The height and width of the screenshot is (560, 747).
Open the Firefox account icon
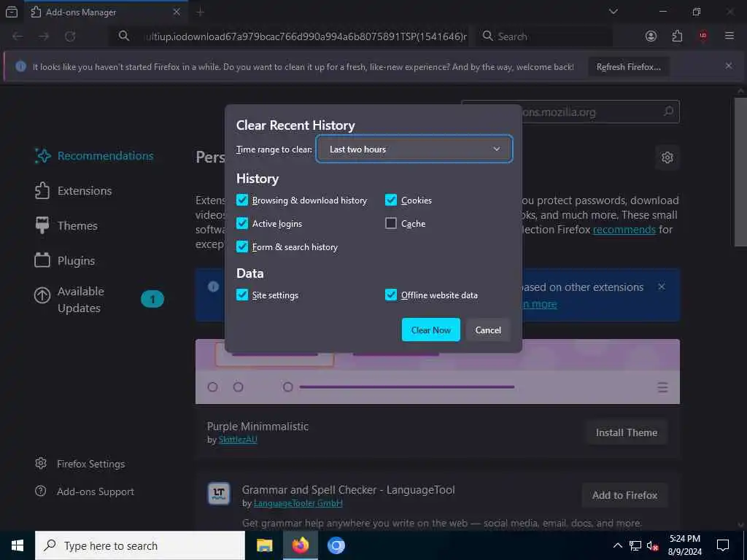[x=651, y=36]
